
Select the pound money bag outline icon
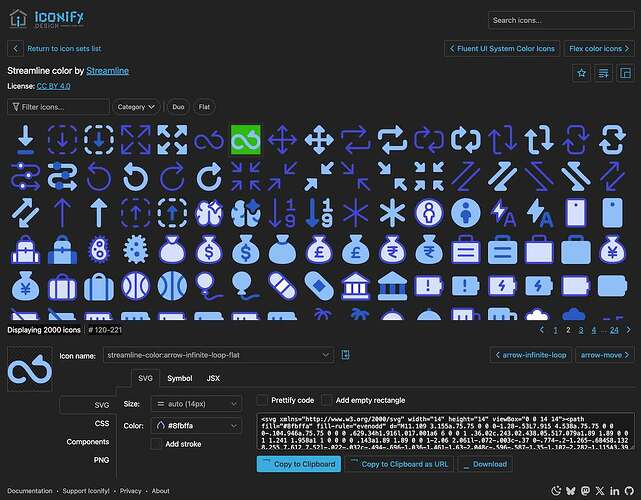click(x=319, y=249)
